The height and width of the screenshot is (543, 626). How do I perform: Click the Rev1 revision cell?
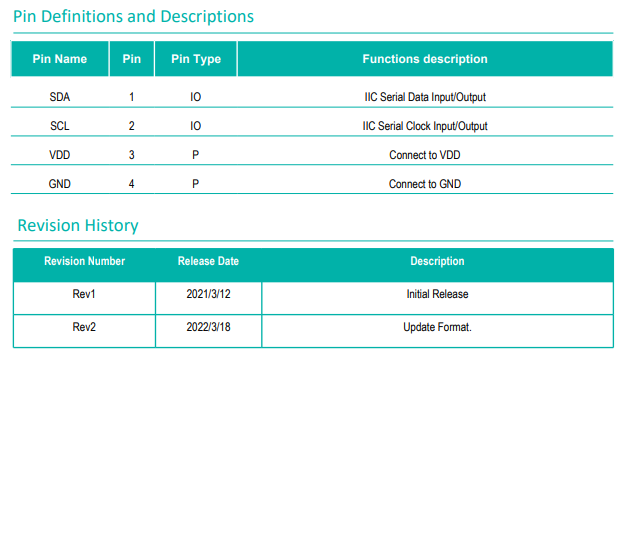(x=84, y=294)
